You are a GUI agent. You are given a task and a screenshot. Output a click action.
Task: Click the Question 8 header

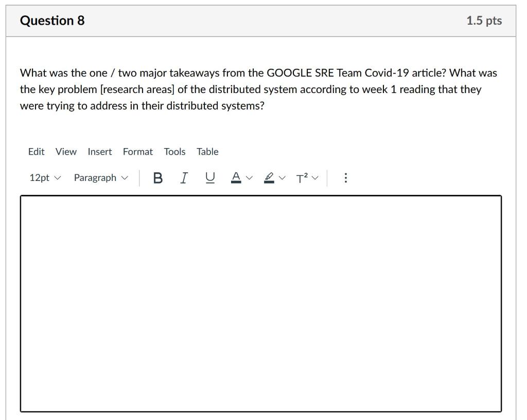tap(52, 20)
